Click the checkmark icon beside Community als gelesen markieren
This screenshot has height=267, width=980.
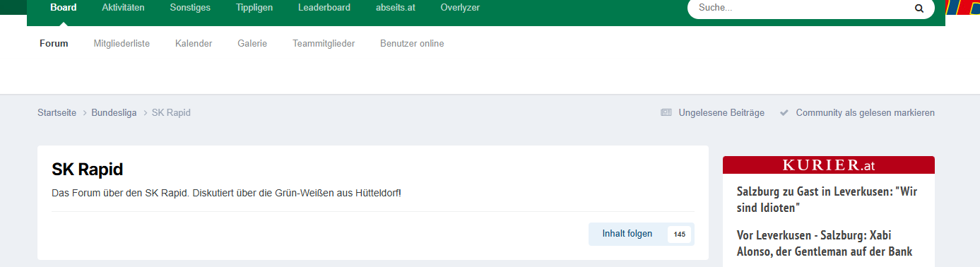(784, 112)
